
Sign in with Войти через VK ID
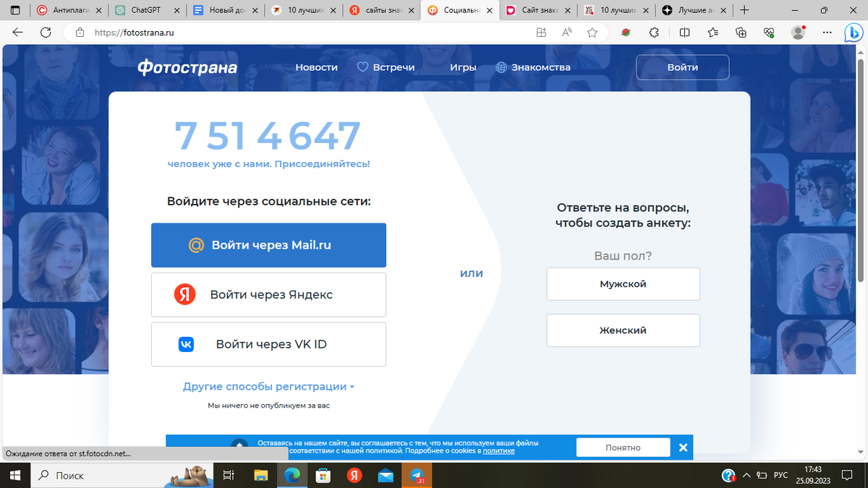[x=268, y=344]
